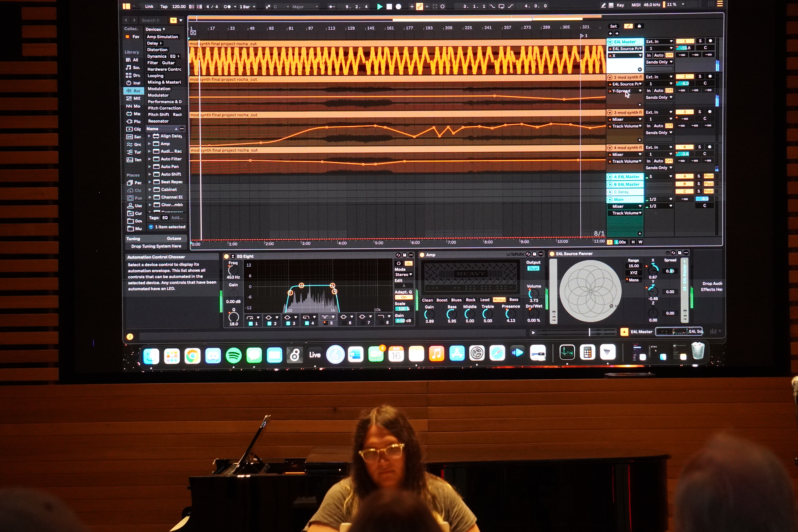Toggle the metronome icon

tap(227, 6)
